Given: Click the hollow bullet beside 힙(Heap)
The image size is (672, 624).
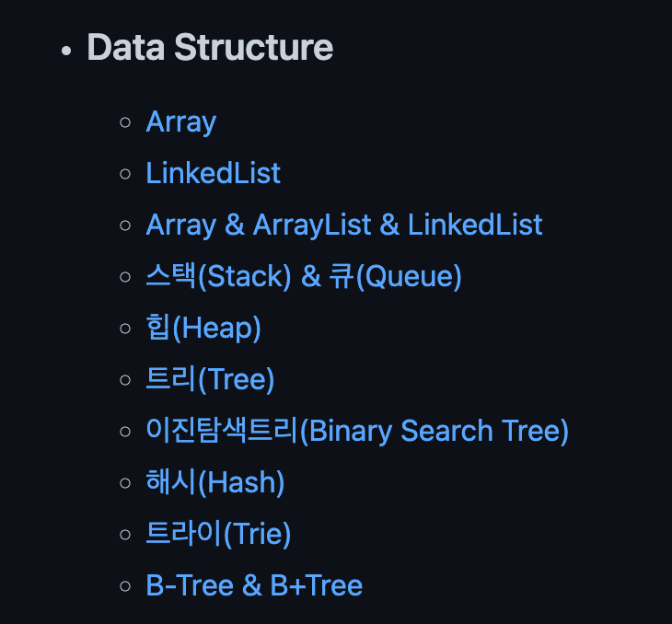Looking at the screenshot, I should [x=125, y=329].
